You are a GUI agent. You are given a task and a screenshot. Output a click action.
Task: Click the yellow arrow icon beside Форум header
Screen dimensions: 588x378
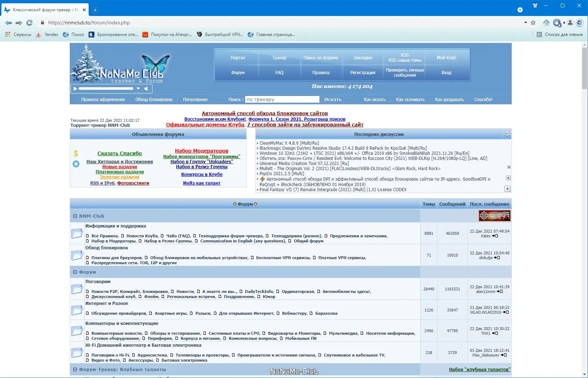235,204
